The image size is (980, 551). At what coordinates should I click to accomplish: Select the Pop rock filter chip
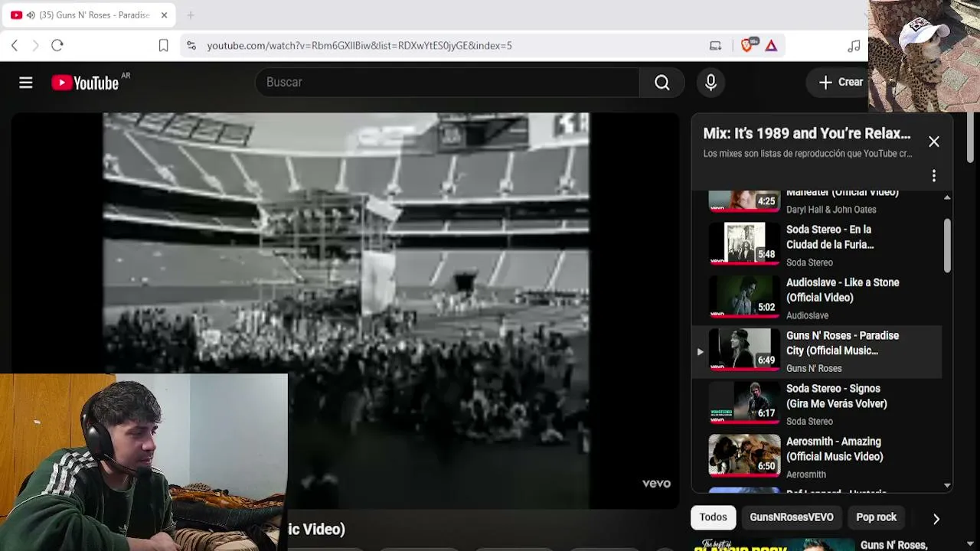pyautogui.click(x=876, y=517)
